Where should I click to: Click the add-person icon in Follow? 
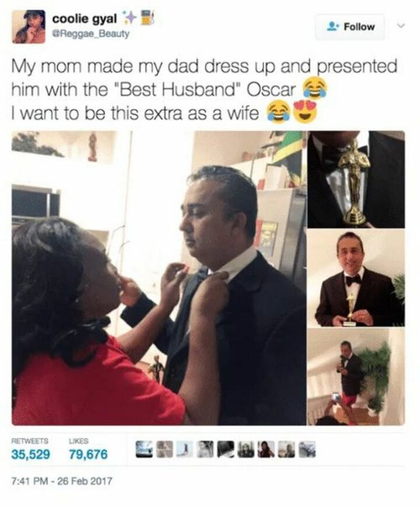coord(333,26)
